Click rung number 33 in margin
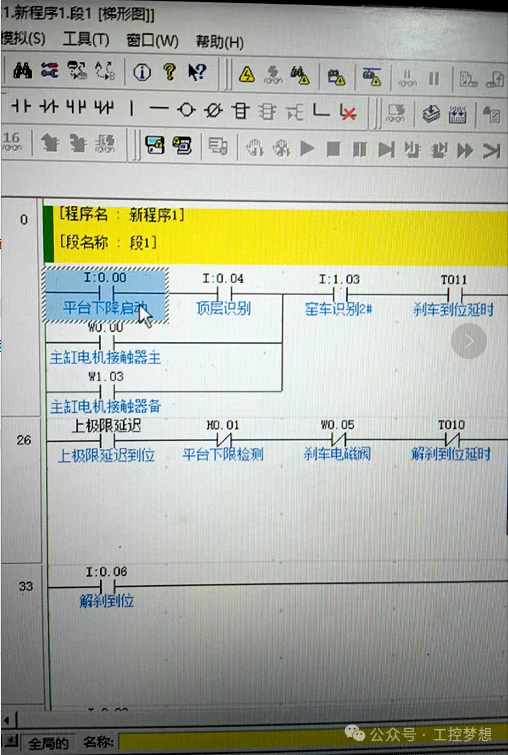Viewport: 508px width, 755px height. tap(26, 586)
